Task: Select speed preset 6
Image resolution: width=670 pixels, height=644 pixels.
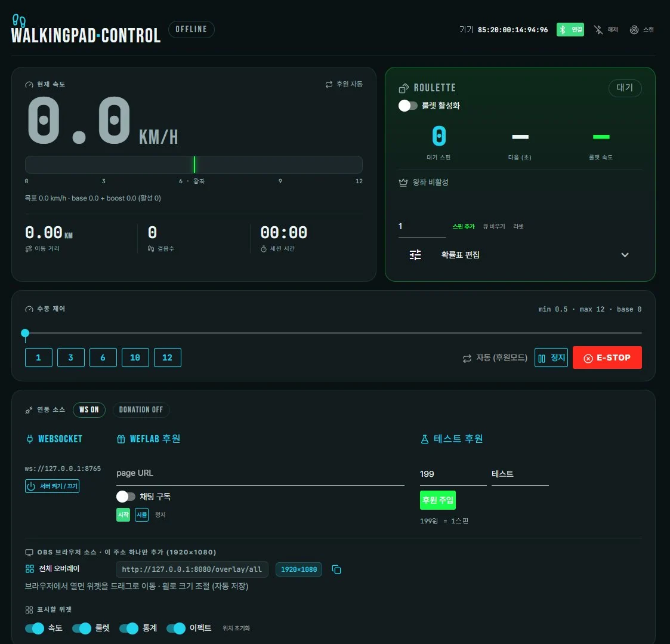Action: [103, 358]
